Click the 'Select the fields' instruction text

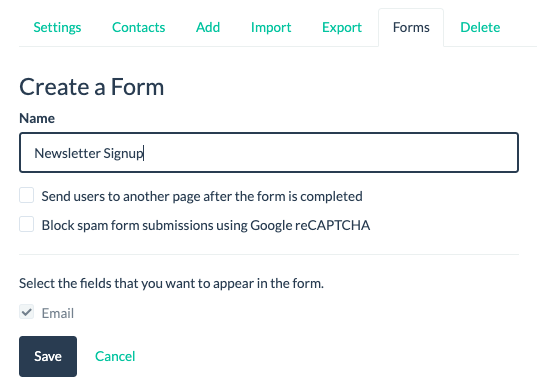point(171,283)
